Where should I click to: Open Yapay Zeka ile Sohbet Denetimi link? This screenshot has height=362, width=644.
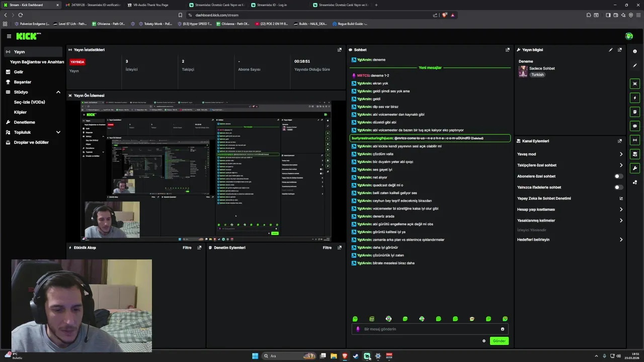coord(570,199)
